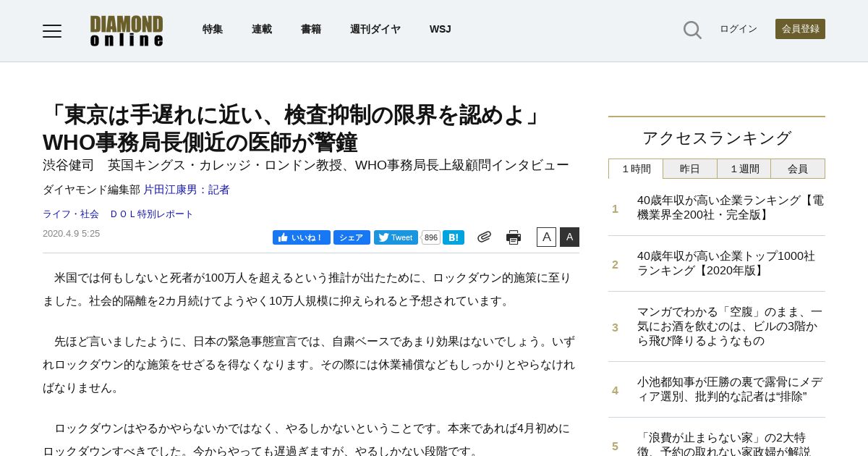Open the 特集 menu

213,29
